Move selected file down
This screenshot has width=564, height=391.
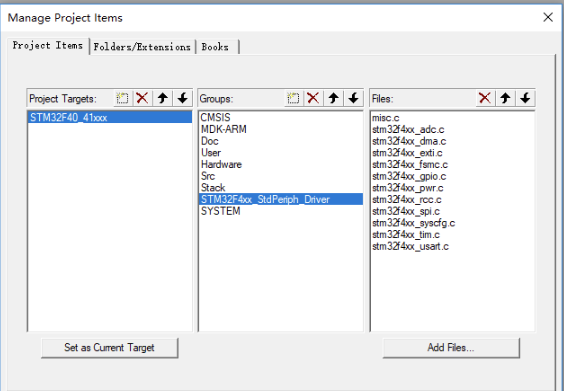click(x=526, y=98)
